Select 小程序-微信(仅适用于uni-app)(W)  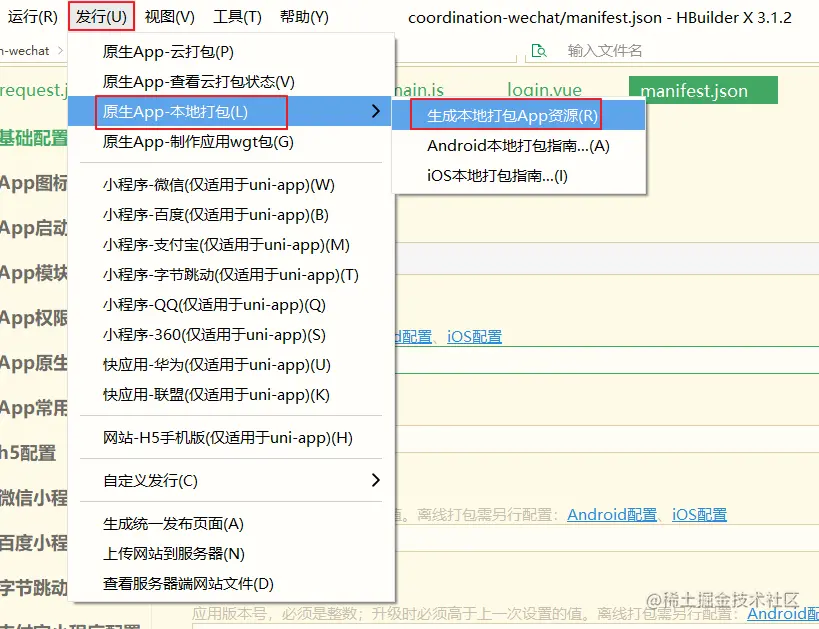point(231,184)
